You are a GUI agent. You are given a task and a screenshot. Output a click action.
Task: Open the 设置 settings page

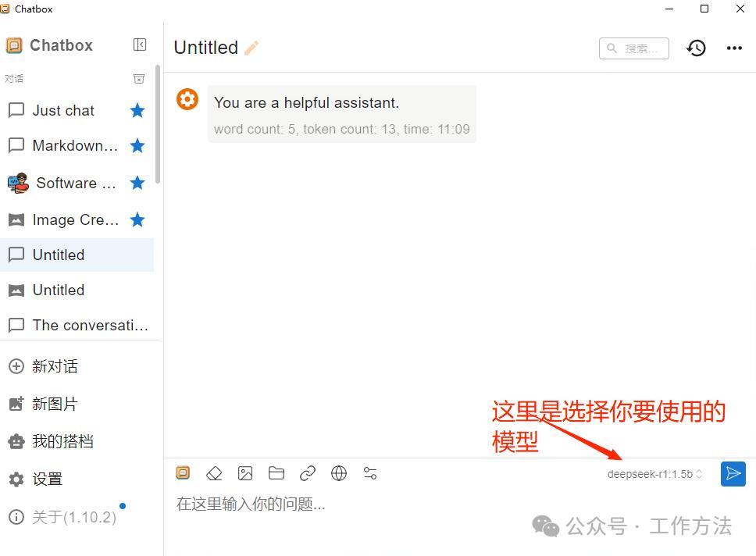pos(36,479)
